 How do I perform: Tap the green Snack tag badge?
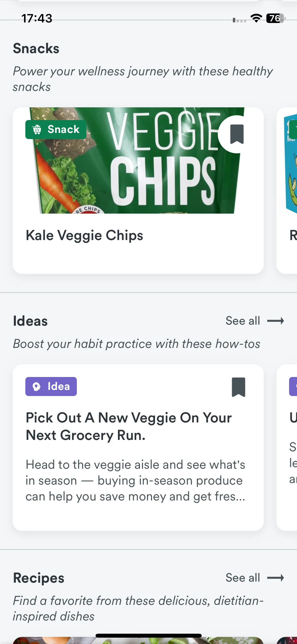pyautogui.click(x=56, y=130)
